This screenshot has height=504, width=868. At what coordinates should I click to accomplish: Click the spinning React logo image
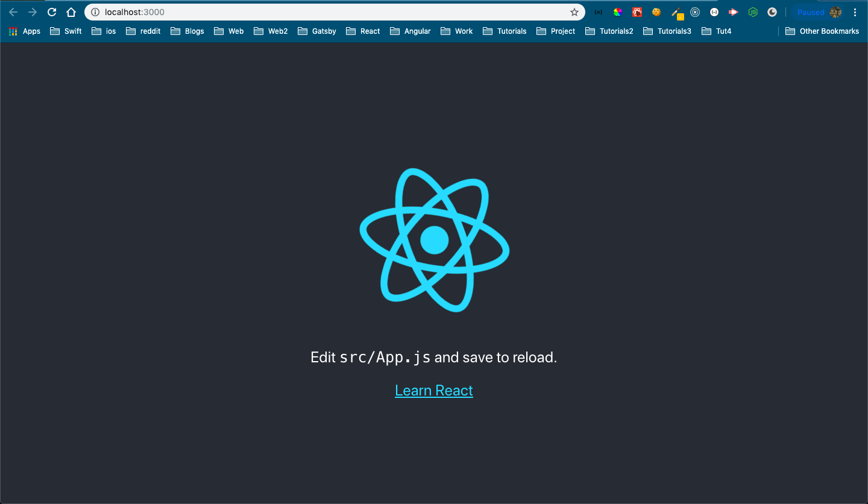435,240
